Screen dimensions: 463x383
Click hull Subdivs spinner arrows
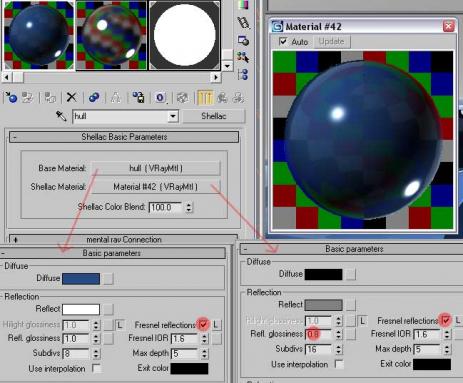96,353
